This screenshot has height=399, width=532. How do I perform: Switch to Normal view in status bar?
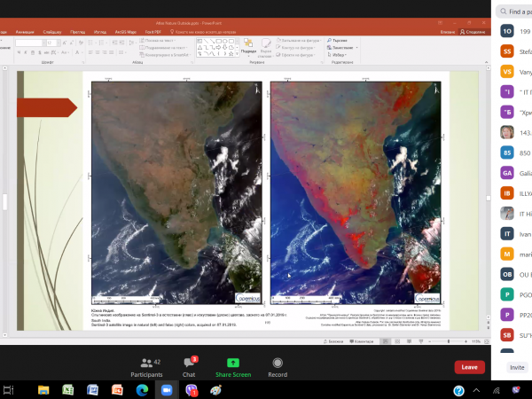386,341
